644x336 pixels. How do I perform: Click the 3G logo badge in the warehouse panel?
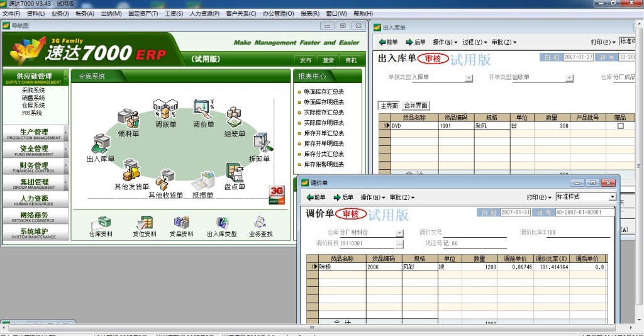point(277,194)
